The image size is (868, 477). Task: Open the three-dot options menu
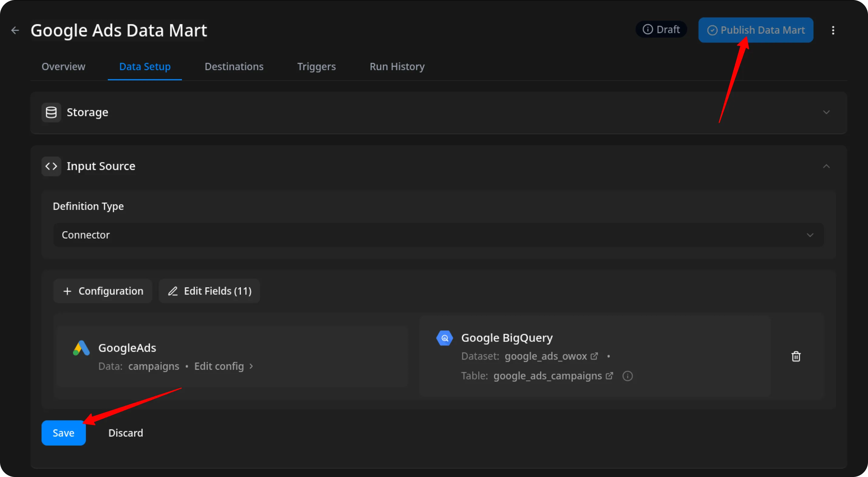833,30
